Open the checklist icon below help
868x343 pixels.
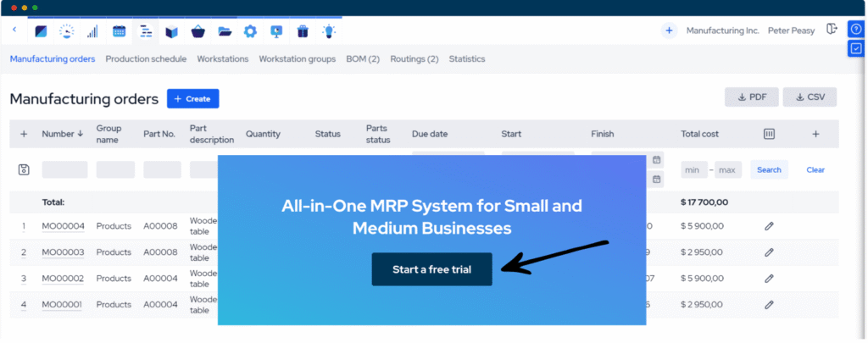tap(856, 48)
